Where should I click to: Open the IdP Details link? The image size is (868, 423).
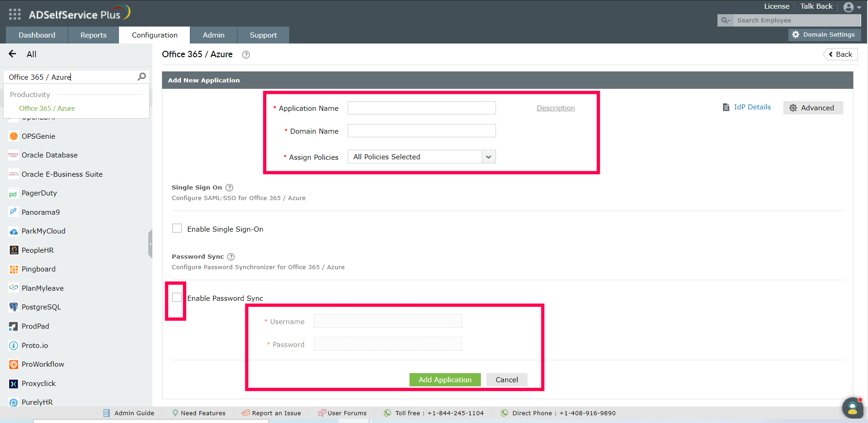coord(752,107)
